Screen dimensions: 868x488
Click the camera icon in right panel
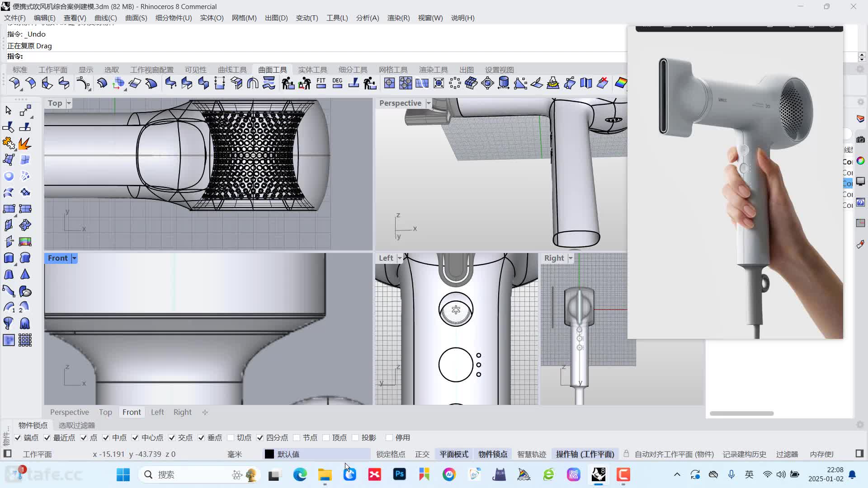[860, 140]
